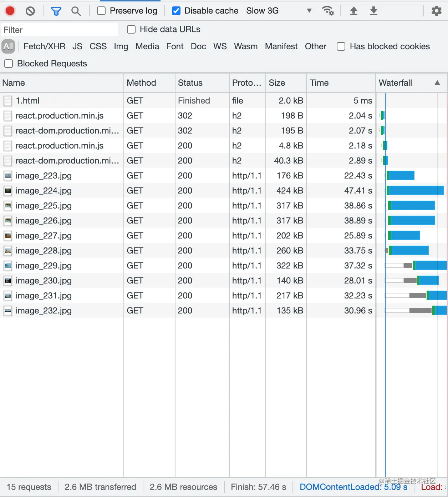Open the Slow 3G throttling dropdown
448x497 pixels.
(309, 11)
